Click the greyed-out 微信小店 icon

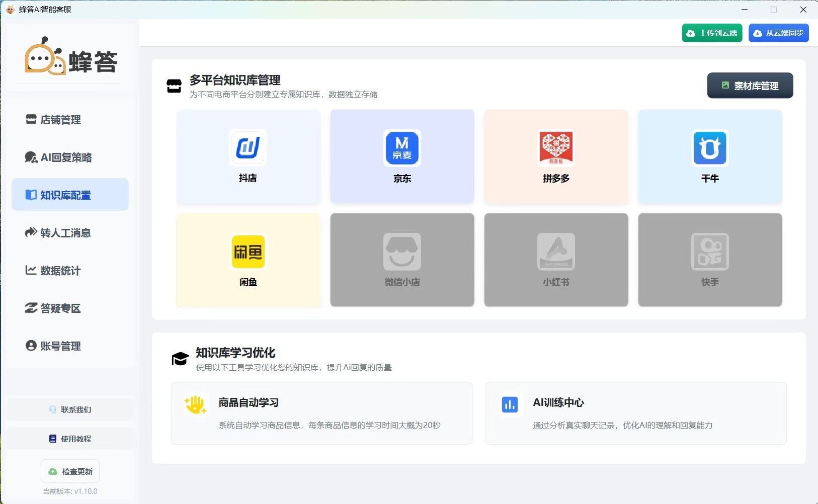[402, 251]
